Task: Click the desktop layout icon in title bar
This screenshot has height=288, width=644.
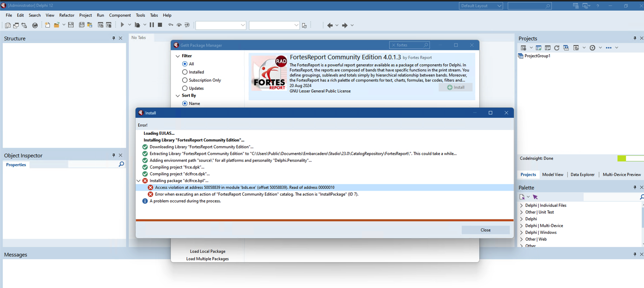Action: coord(576,6)
